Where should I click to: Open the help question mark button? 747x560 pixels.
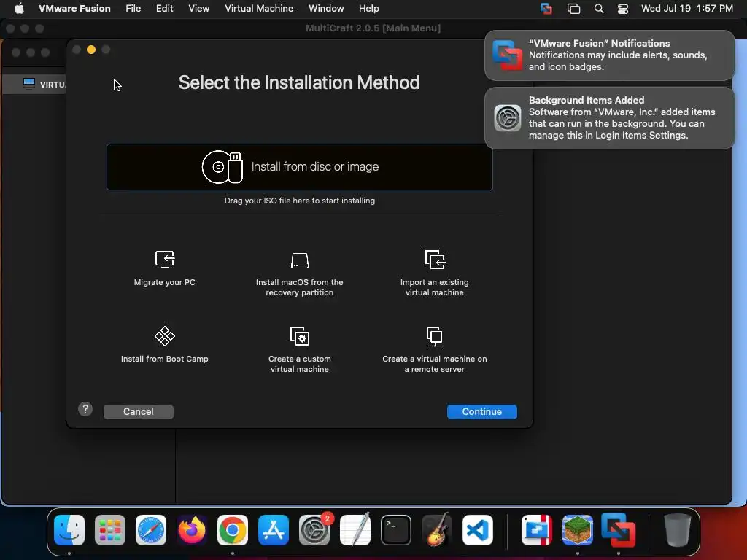[x=85, y=409]
